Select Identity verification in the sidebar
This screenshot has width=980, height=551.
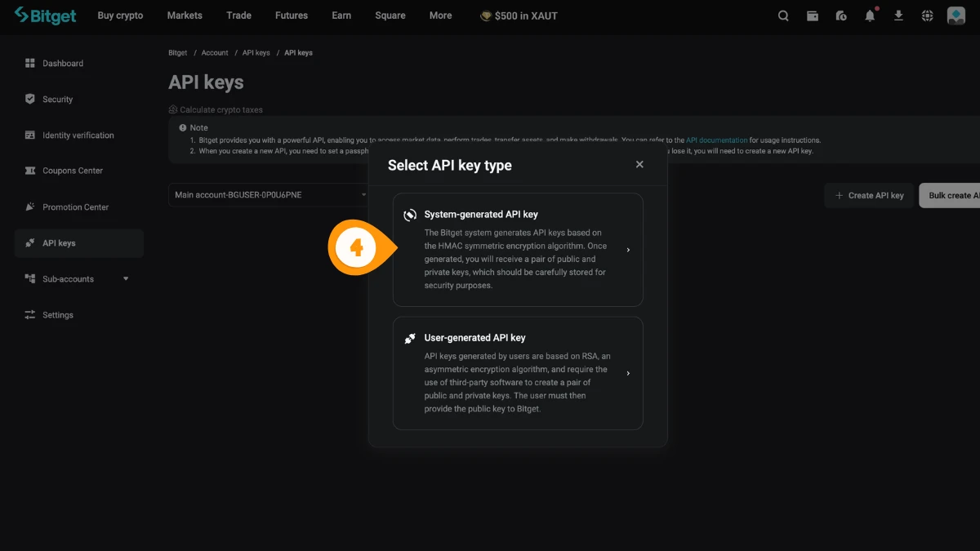pos(78,135)
